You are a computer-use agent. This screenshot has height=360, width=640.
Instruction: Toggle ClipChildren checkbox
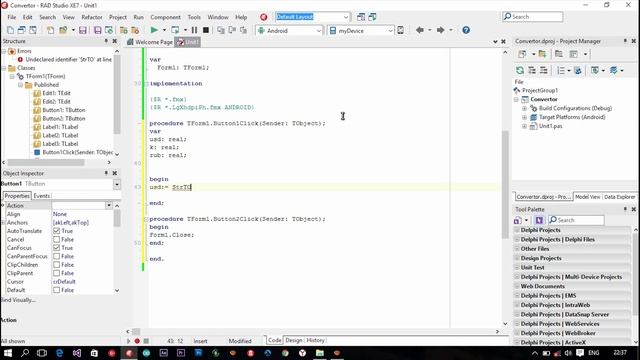(x=56, y=265)
